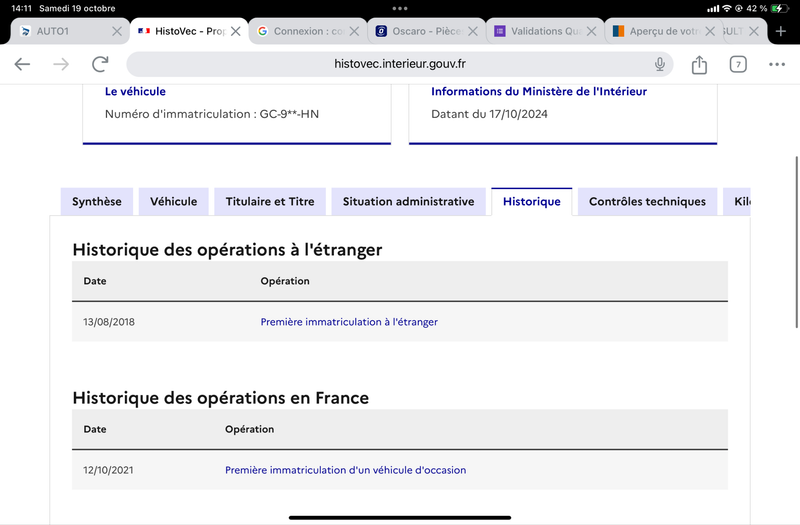
Task: Tap the Wi-Fi status icon
Action: pyautogui.click(x=727, y=8)
